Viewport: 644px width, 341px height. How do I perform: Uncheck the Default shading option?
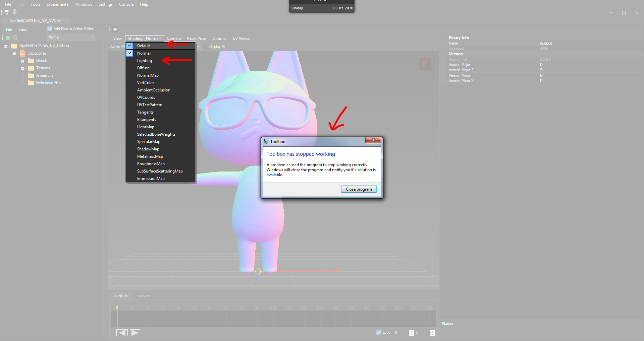129,46
